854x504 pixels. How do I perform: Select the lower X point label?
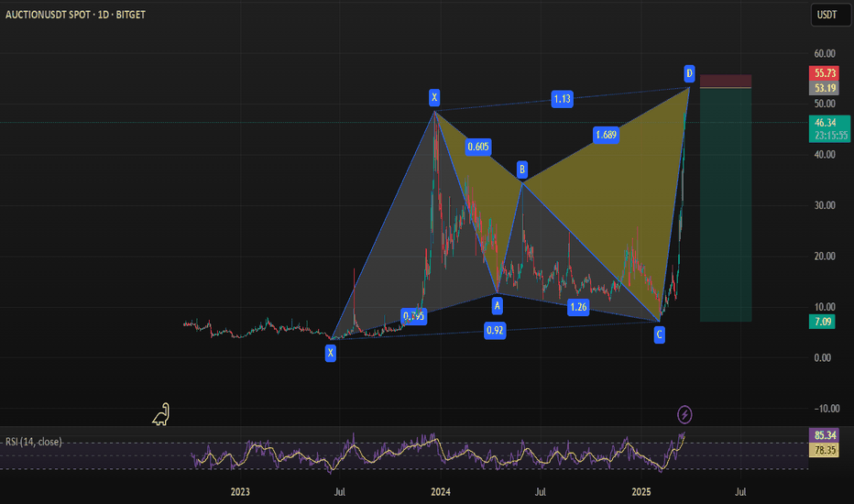330,353
